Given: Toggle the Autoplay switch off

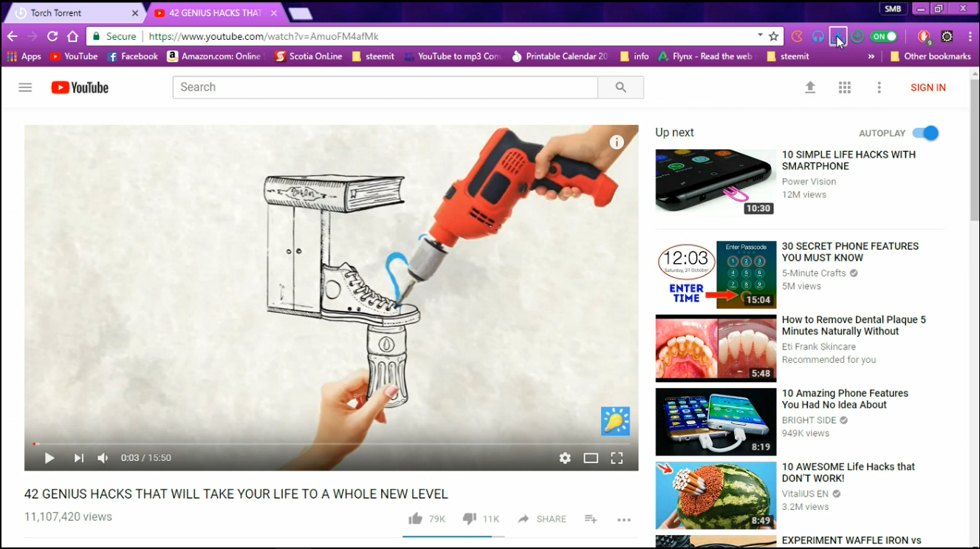Looking at the screenshot, I should pyautogui.click(x=925, y=133).
